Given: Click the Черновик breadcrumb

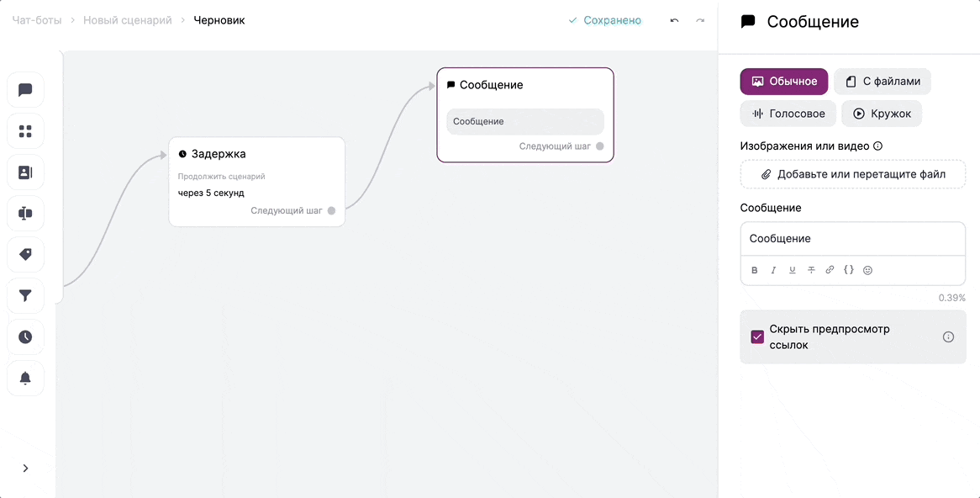Looking at the screenshot, I should 219,21.
